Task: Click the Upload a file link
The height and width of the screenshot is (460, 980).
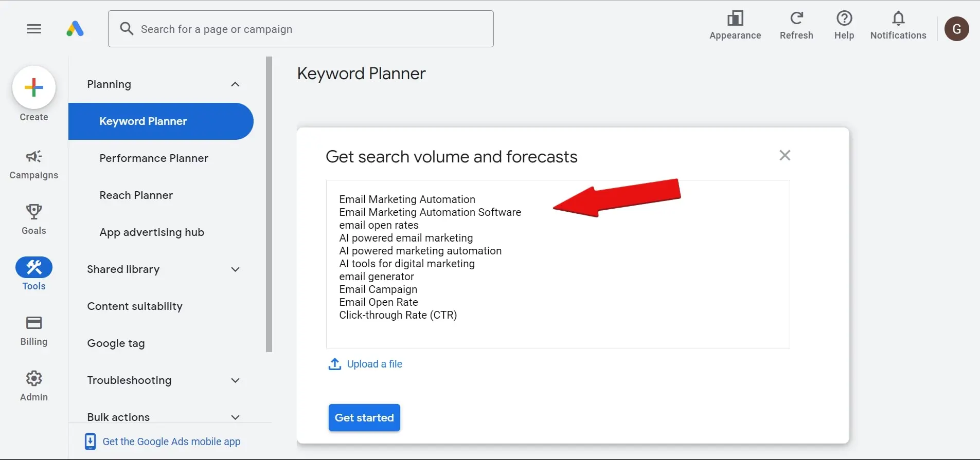Action: pos(375,364)
